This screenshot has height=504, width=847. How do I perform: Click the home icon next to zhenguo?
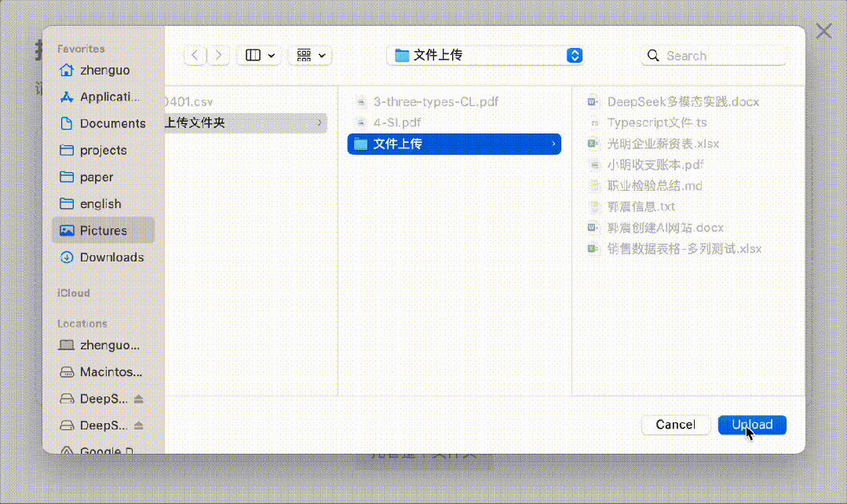67,70
